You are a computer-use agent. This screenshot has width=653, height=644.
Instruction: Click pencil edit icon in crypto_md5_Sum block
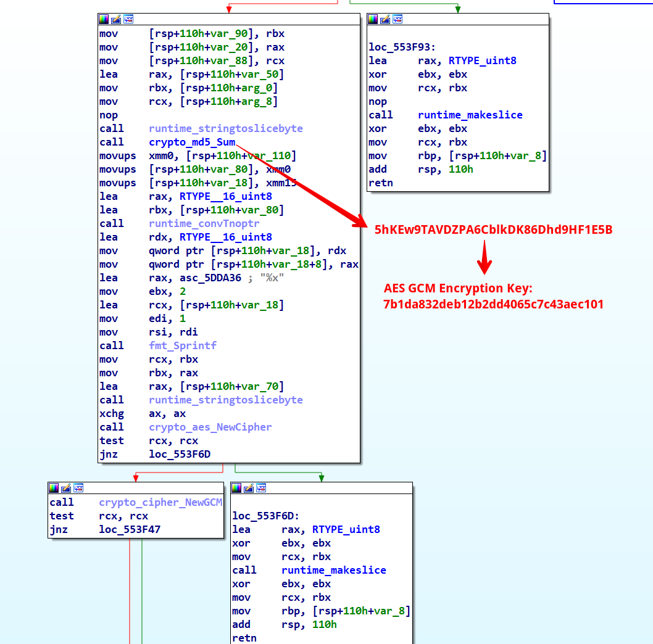coord(115,19)
